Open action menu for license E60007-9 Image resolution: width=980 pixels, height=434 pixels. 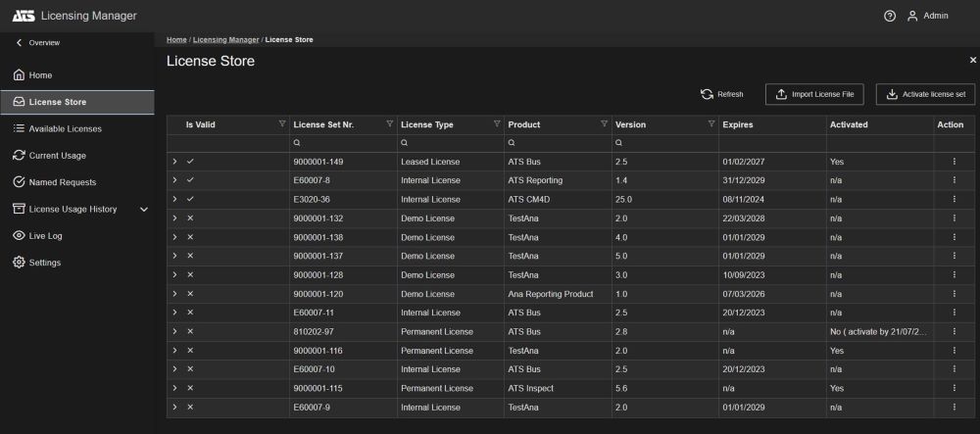point(954,407)
